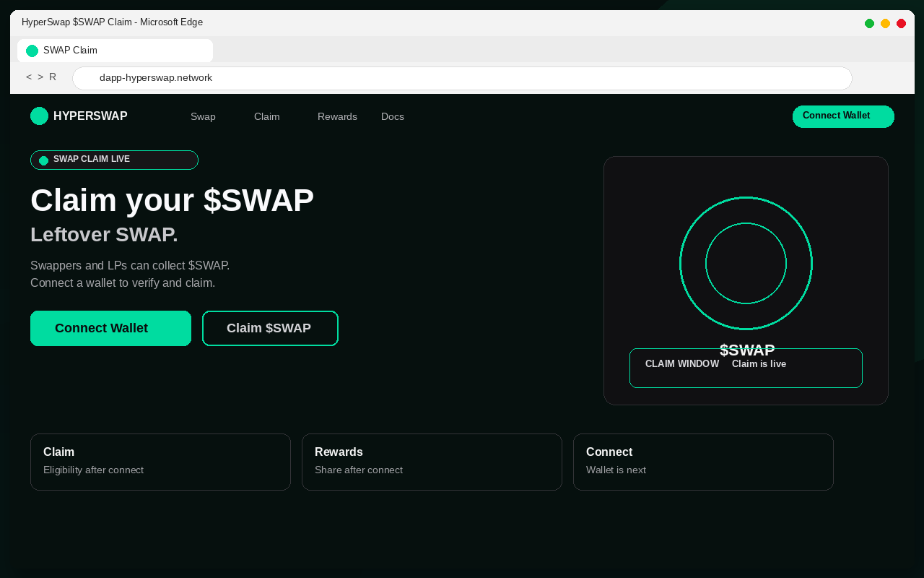The height and width of the screenshot is (578, 924).
Task: Click the green window control dot
Action: click(869, 23)
